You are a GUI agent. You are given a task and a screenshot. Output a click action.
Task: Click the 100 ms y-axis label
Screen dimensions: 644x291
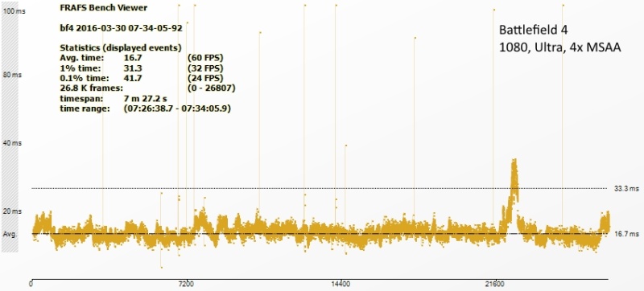[14, 11]
